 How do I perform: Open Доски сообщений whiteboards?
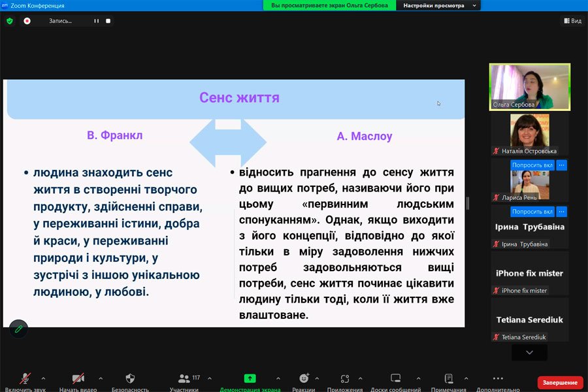396,382
